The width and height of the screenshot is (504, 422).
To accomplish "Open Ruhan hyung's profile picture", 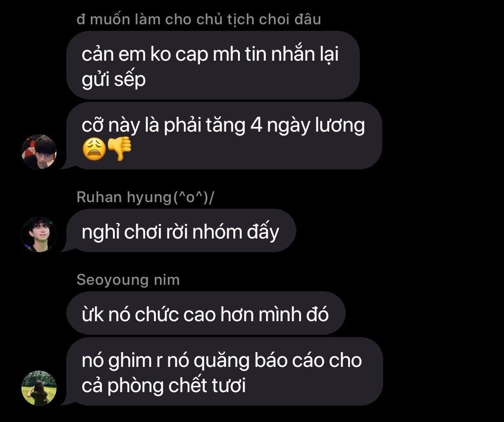I will (39, 234).
